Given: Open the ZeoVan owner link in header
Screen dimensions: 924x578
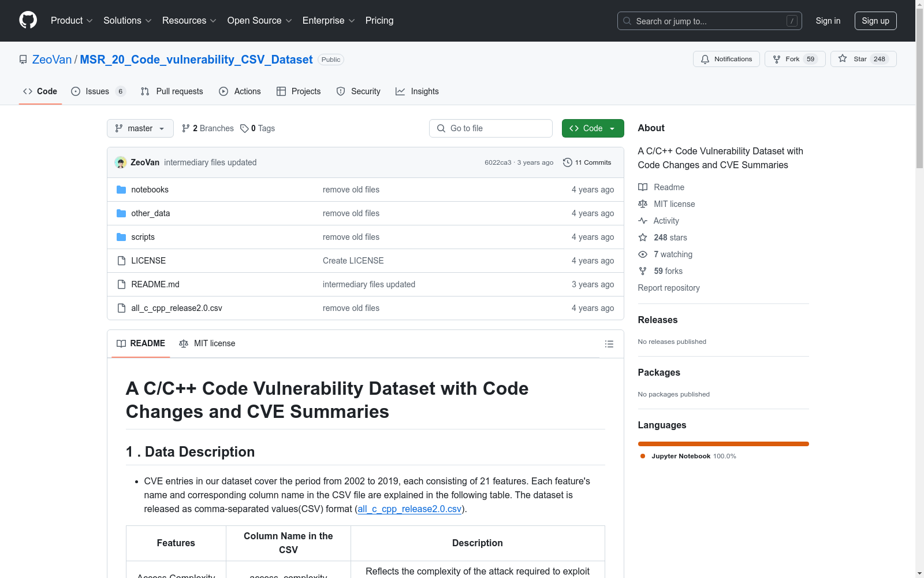Looking at the screenshot, I should tap(52, 60).
